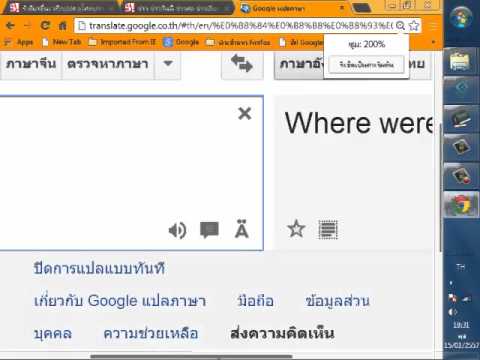Screen dimensions: 480x360
Task: Toggle phonetic reading with the Ä icon
Action: [x=242, y=229]
